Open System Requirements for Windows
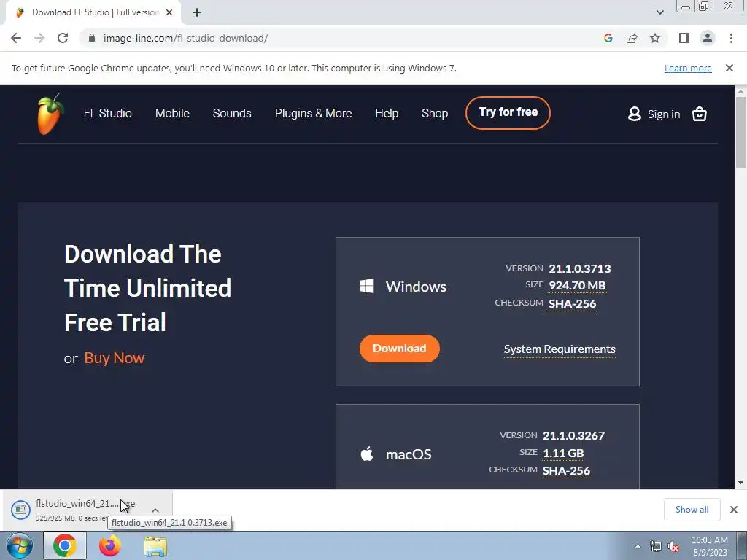 point(560,349)
